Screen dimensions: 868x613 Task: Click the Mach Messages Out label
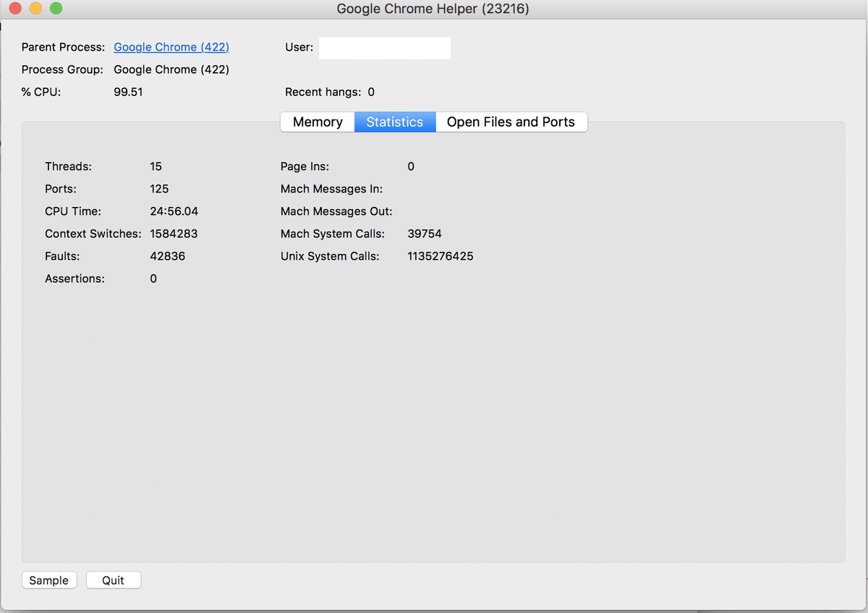click(336, 211)
